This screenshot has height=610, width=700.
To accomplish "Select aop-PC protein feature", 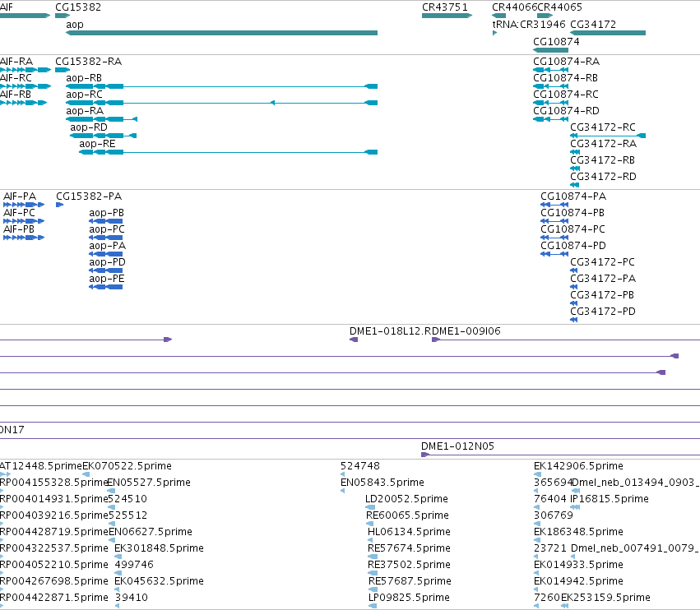I will point(105,238).
